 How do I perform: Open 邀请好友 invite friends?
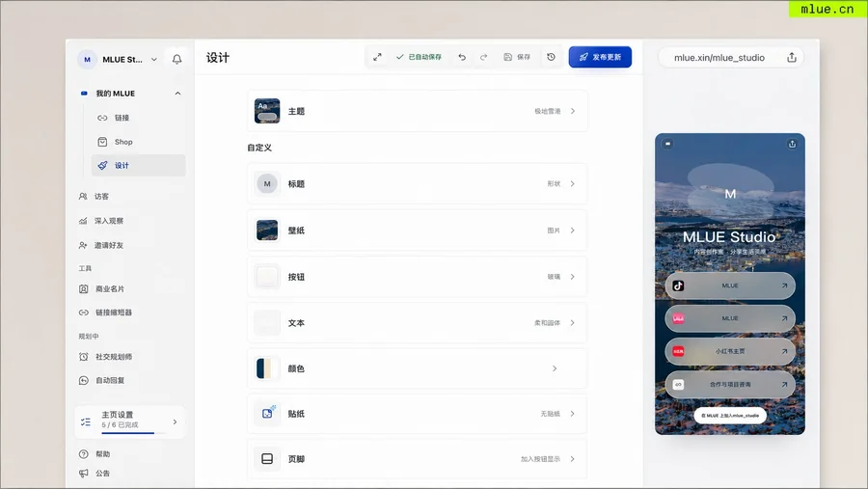(x=101, y=245)
